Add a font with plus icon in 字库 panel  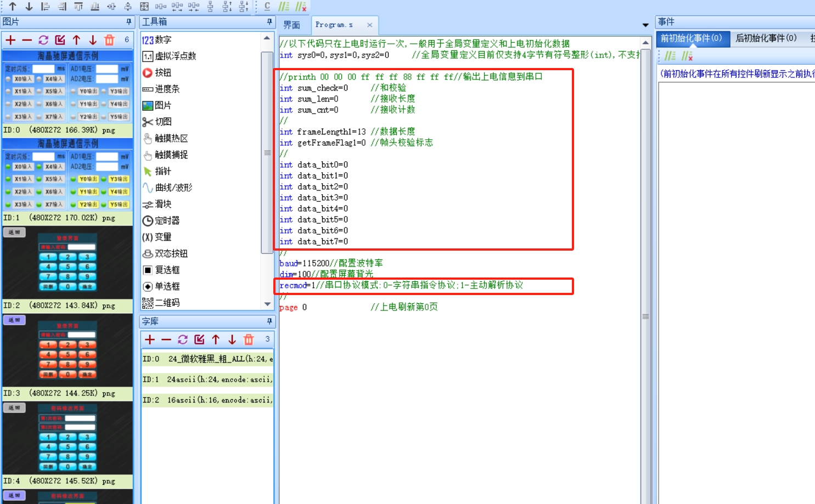pyautogui.click(x=150, y=339)
